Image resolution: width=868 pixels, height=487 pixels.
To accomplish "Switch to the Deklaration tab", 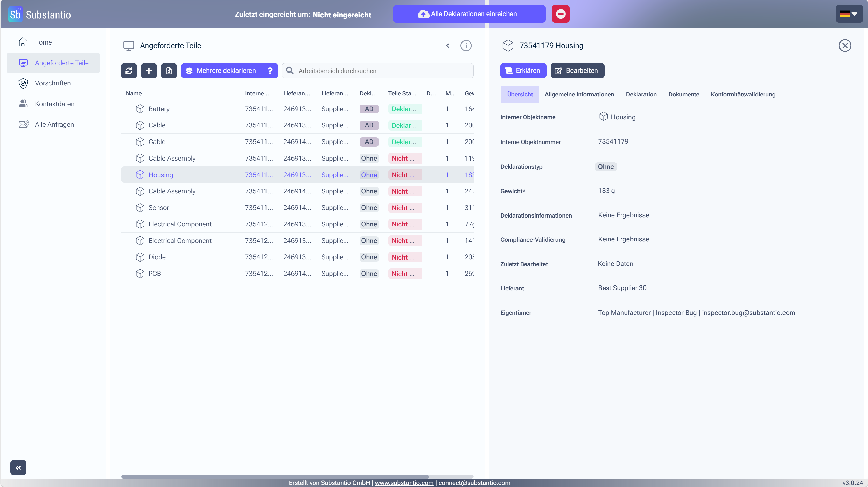I will tap(641, 94).
